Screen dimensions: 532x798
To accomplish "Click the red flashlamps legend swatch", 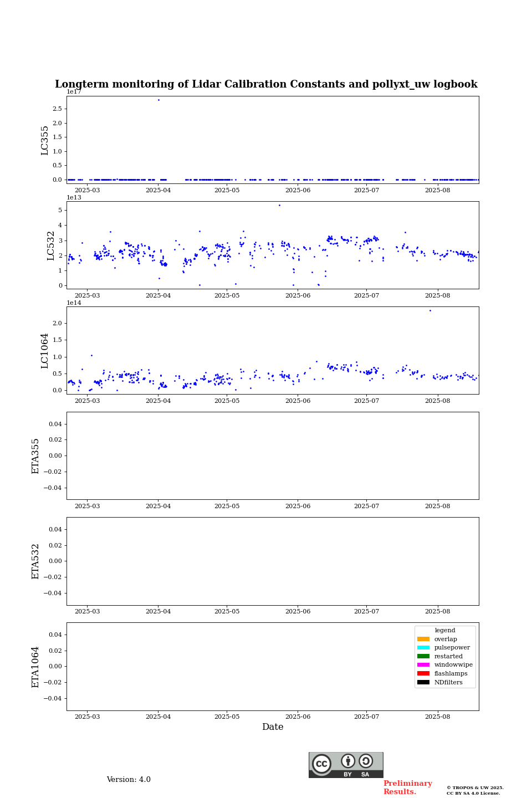I will [x=423, y=673].
